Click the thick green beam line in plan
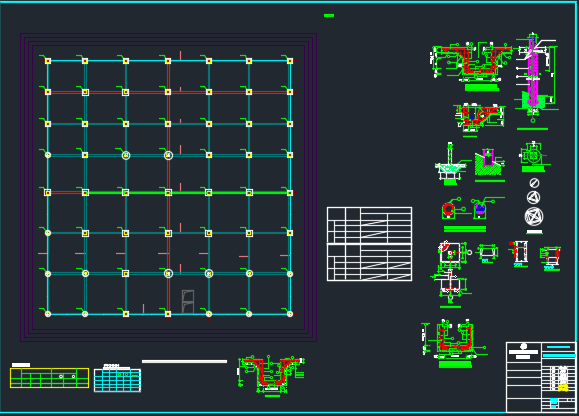This screenshot has width=579, height=416. pyautogui.click(x=188, y=193)
